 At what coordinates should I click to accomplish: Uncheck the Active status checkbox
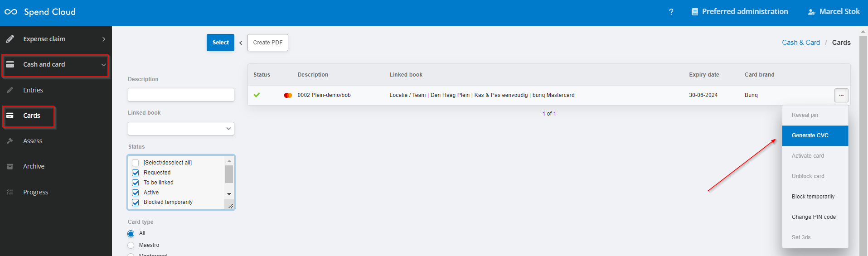pos(135,193)
